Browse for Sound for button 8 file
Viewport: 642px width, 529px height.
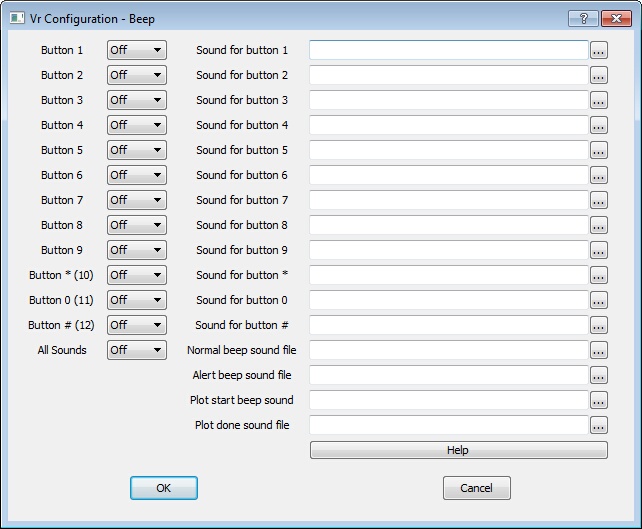[599, 225]
